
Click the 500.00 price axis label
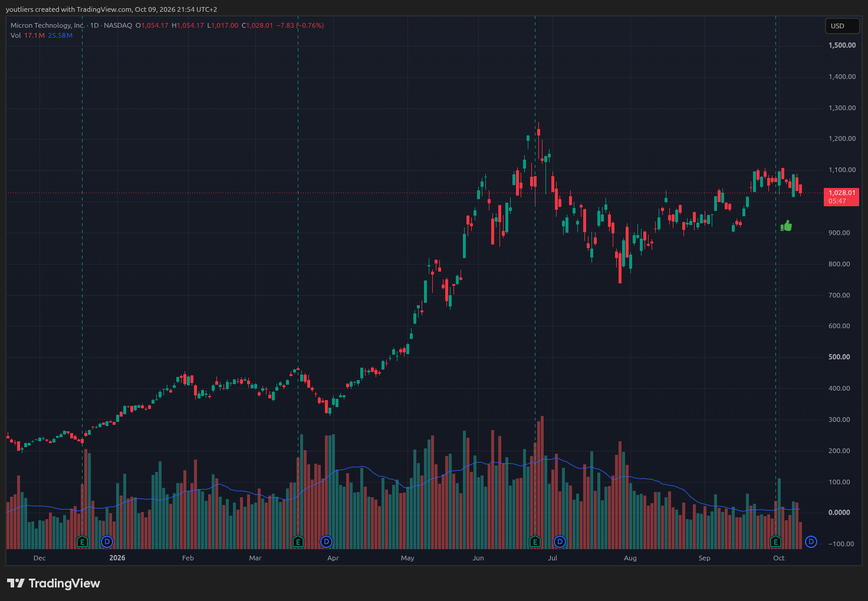coord(839,357)
